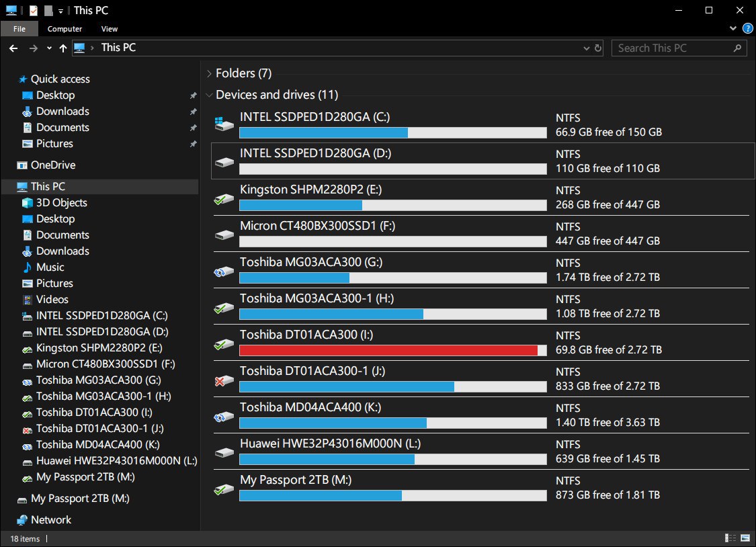This screenshot has height=547, width=756.
Task: Open Network in the sidebar
Action: coord(51,520)
